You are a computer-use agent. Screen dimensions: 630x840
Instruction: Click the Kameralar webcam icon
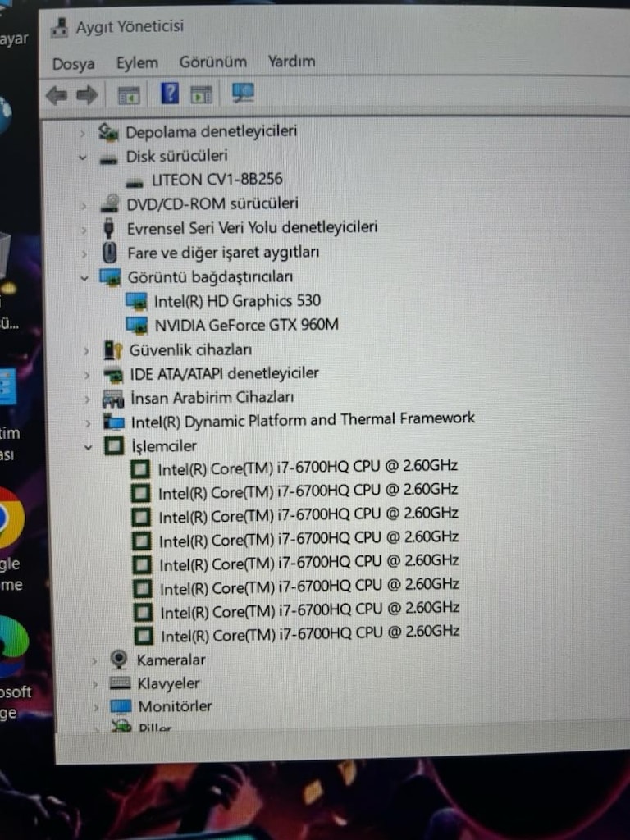118,660
